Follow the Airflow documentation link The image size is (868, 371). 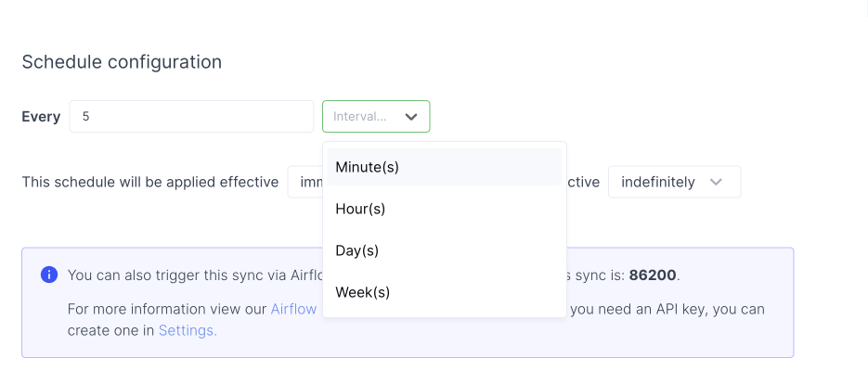(x=293, y=309)
